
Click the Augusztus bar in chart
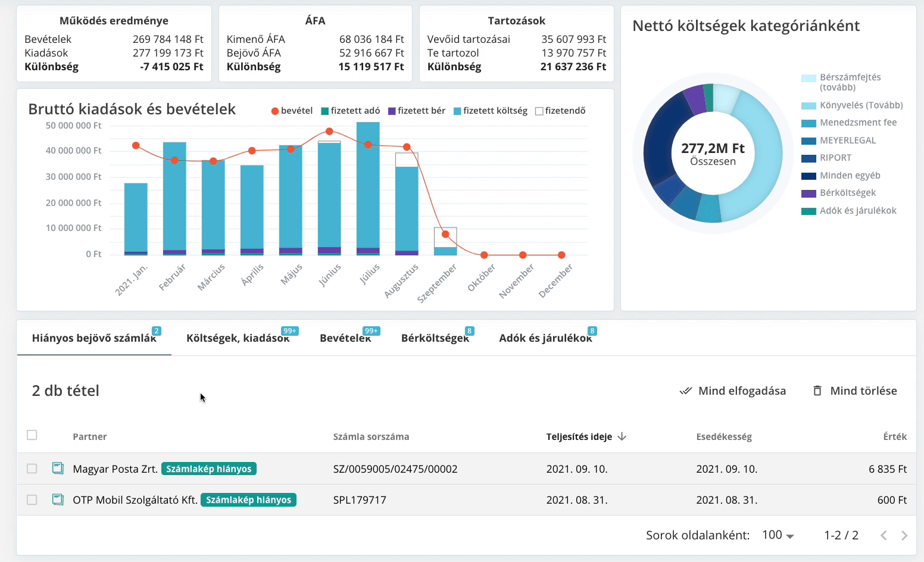tap(407, 204)
